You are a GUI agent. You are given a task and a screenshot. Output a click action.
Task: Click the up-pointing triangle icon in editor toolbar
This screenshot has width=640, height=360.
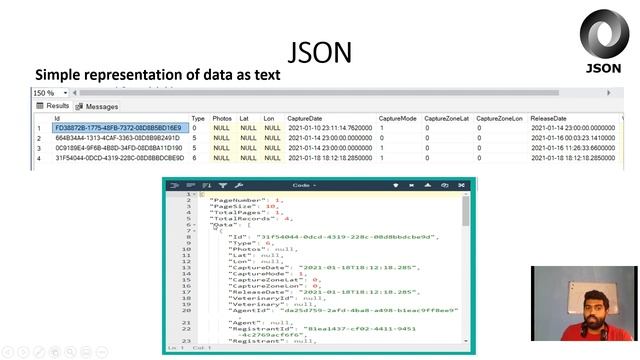[x=428, y=185]
